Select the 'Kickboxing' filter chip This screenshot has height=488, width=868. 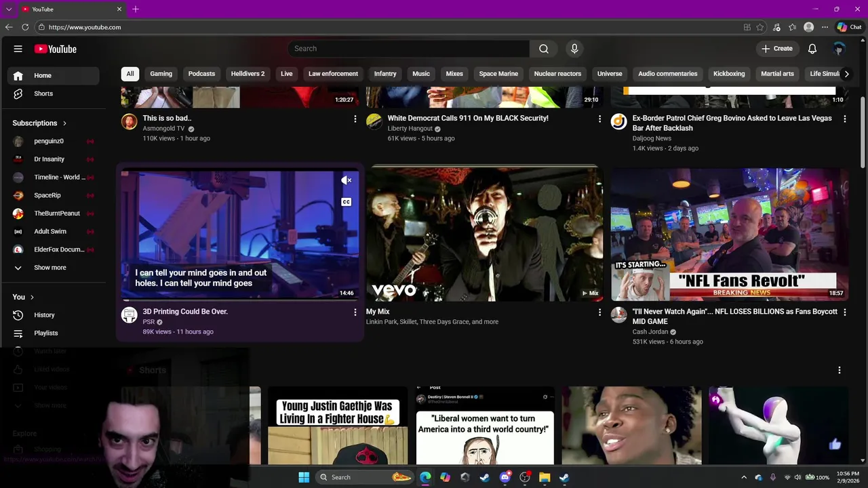(729, 74)
